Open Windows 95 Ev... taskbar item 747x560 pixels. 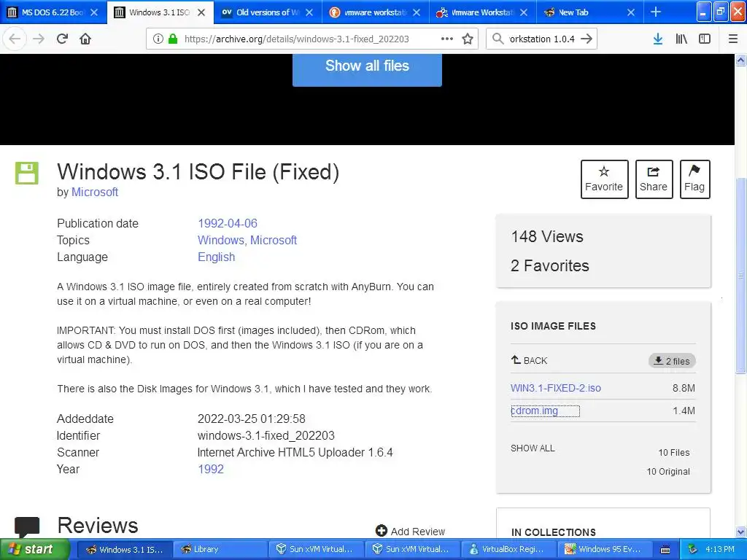(604, 549)
